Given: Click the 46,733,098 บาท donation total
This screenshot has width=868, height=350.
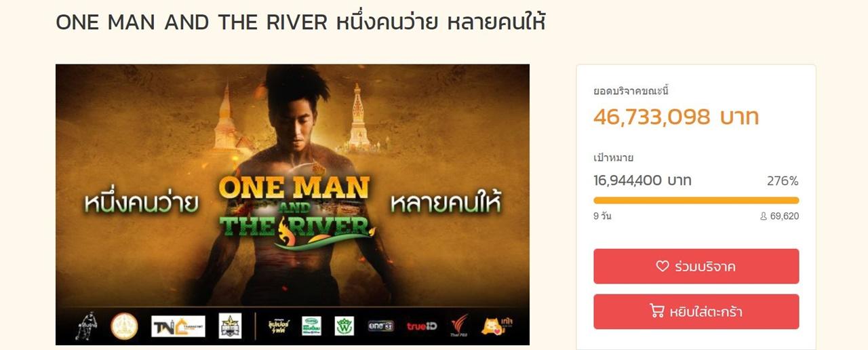Looking at the screenshot, I should (676, 117).
